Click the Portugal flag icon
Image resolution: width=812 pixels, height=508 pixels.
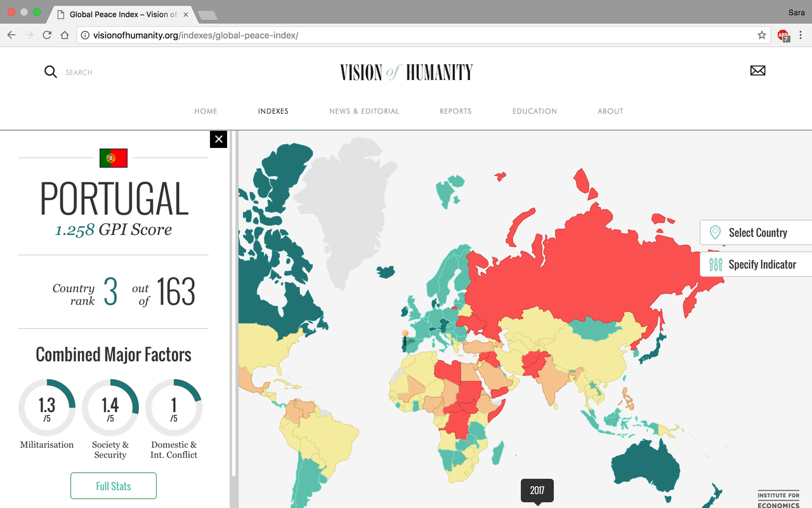coord(114,158)
